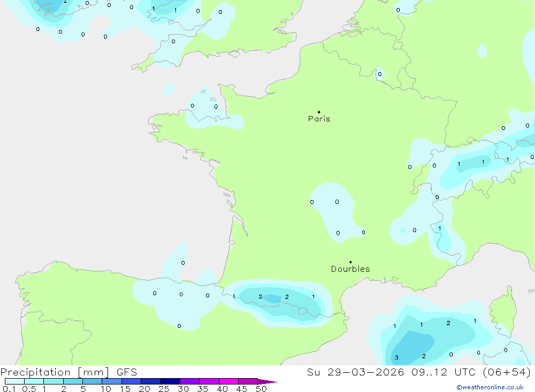Pick the lightest 0.1–0.5 mm legend swatch
Image resolution: width=535 pixels, height=392 pixels.
[x=14, y=381]
